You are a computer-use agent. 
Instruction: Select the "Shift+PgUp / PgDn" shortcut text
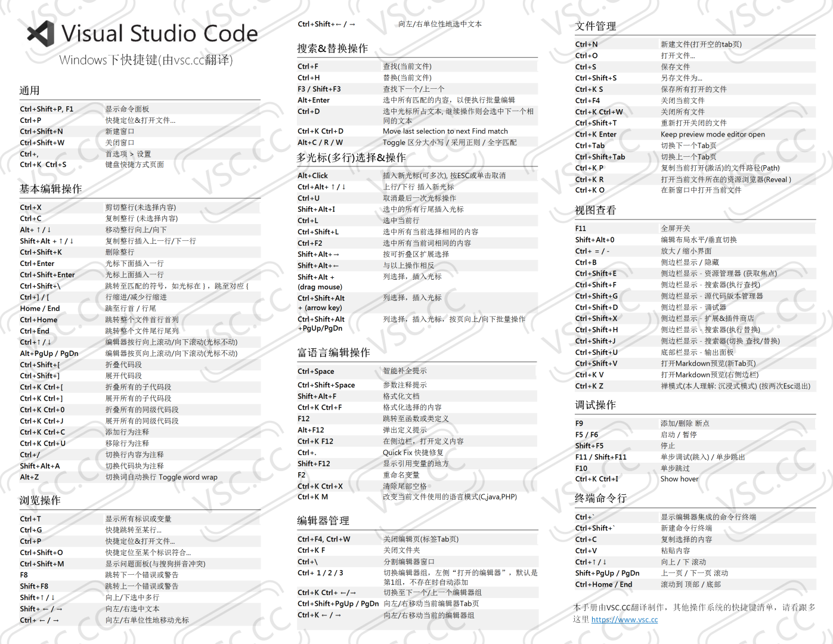(608, 573)
